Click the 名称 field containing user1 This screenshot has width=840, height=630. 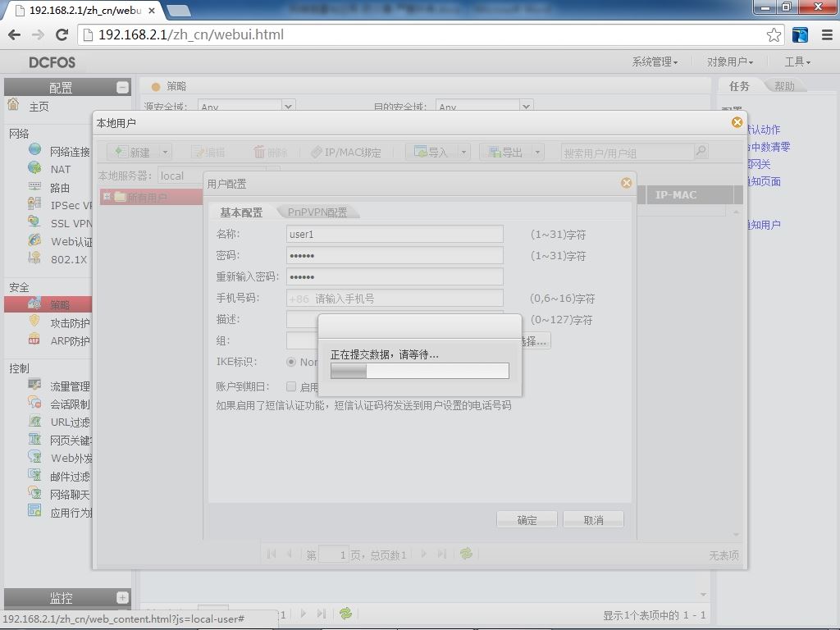pos(395,234)
